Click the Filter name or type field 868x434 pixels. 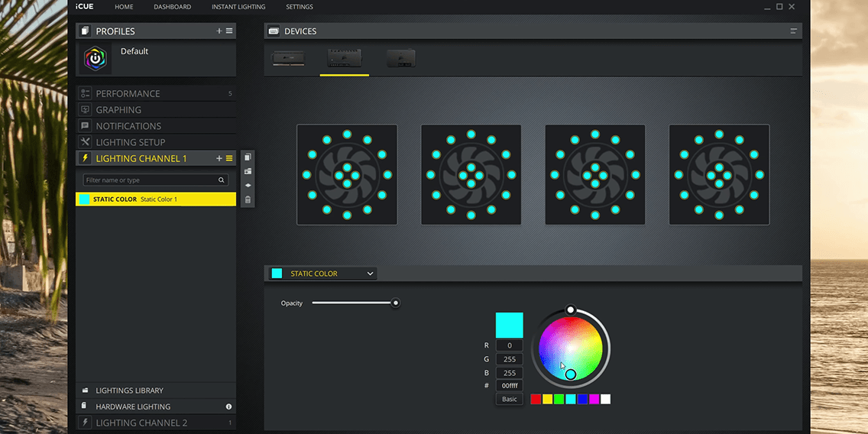(x=156, y=180)
